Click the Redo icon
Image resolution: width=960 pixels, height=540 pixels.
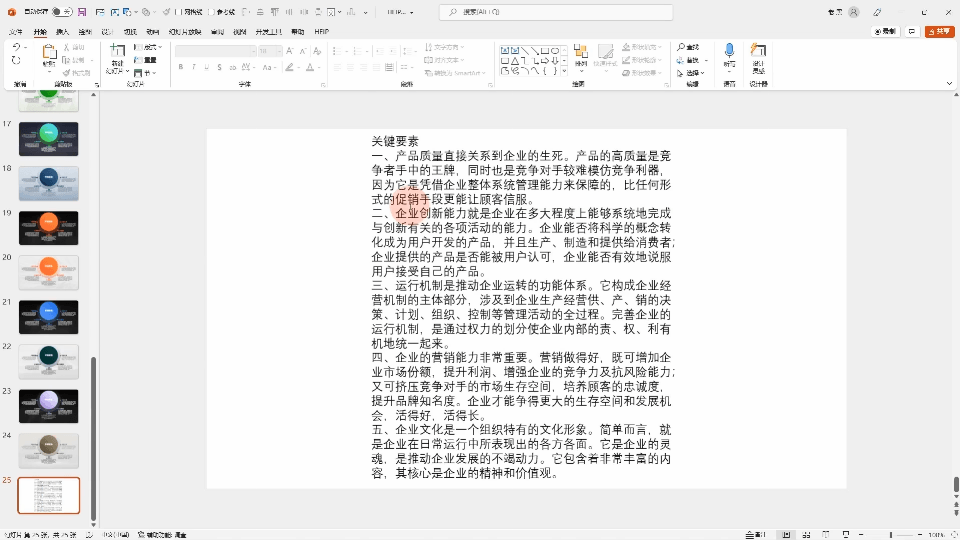pyautogui.click(x=17, y=60)
